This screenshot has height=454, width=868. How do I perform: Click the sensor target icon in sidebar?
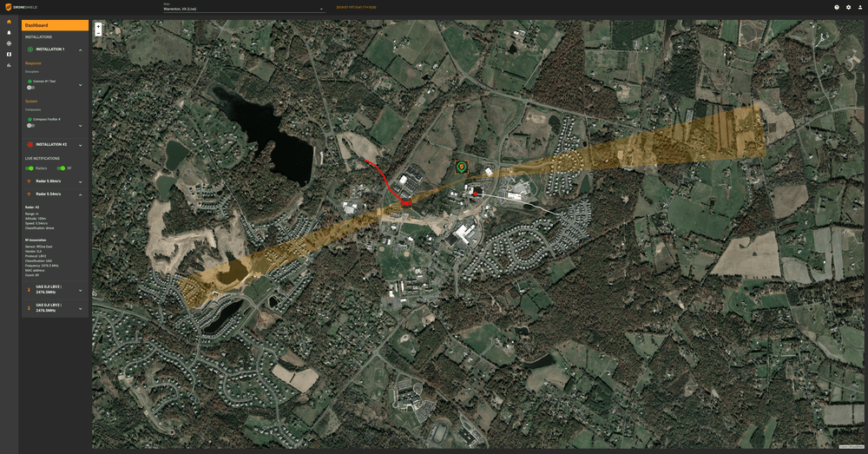coord(9,43)
